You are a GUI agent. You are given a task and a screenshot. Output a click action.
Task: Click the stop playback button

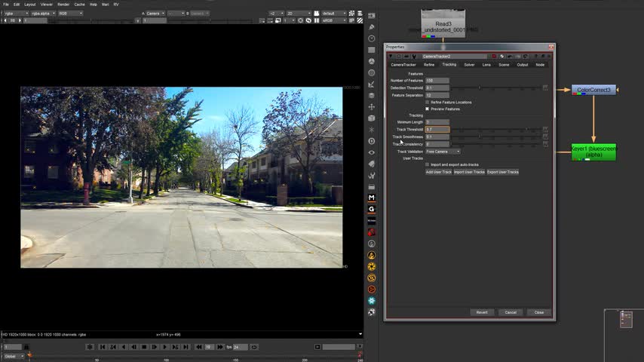click(x=144, y=347)
